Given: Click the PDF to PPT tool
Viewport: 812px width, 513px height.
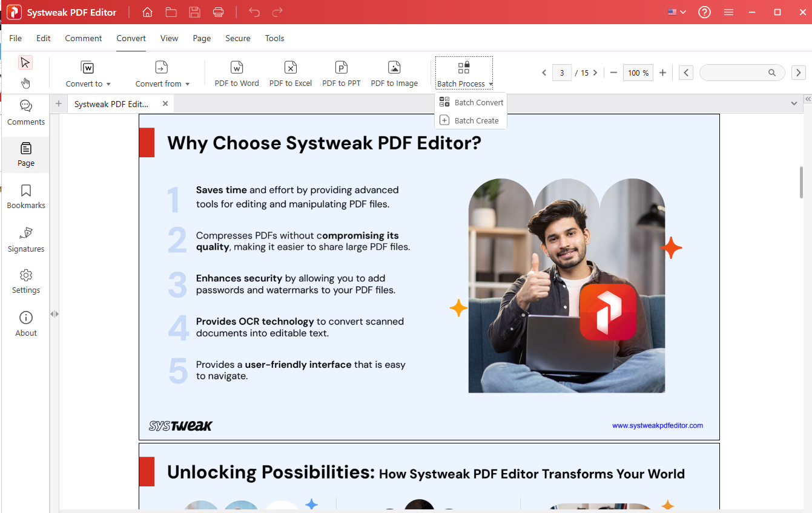Looking at the screenshot, I should pos(341,72).
